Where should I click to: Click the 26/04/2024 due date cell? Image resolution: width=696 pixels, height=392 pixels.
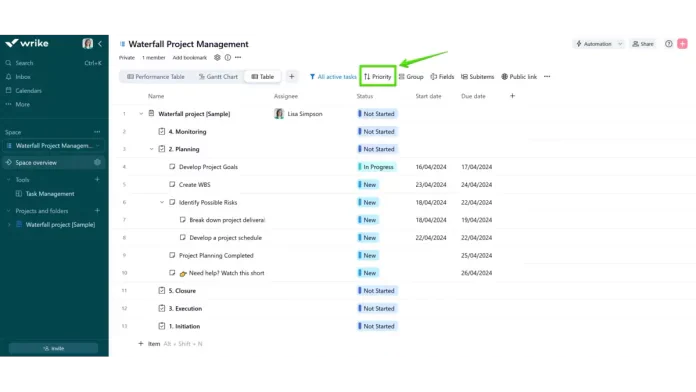pos(476,273)
